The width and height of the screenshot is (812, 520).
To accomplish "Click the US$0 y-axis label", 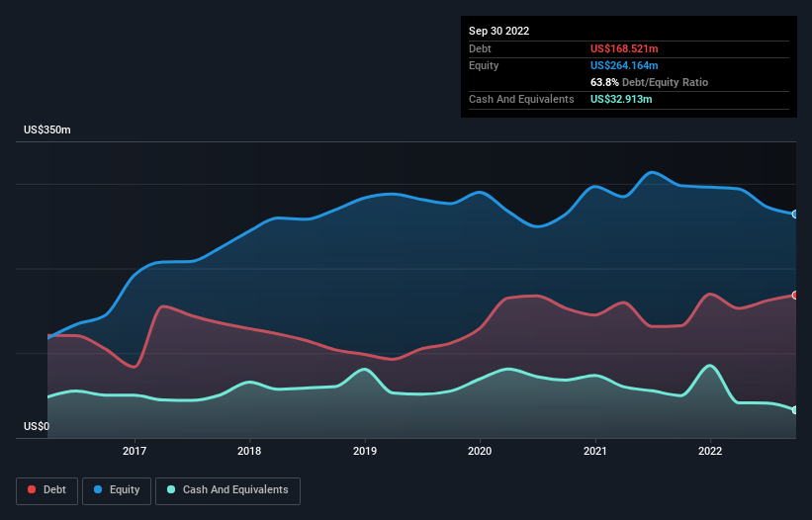I will point(37,426).
